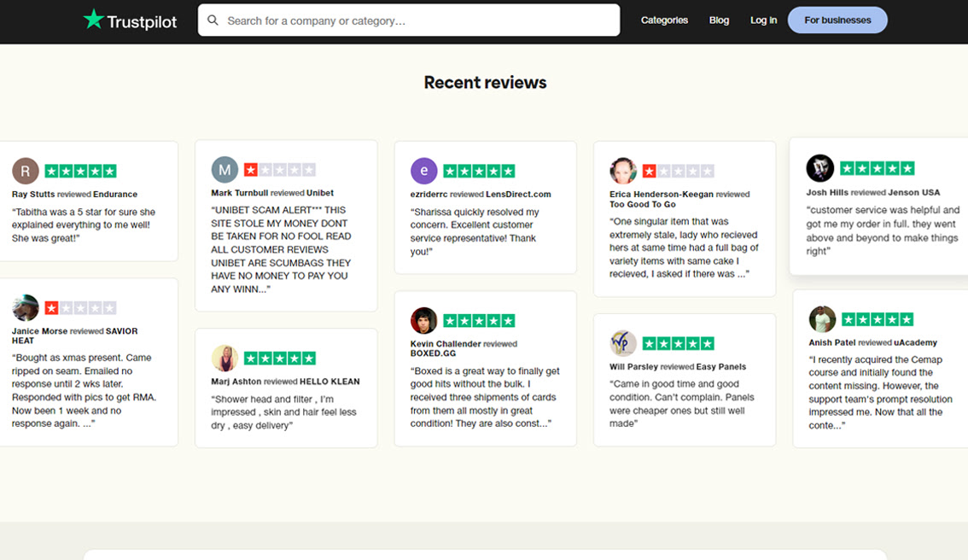Click the Trustpilot logo

click(130, 20)
